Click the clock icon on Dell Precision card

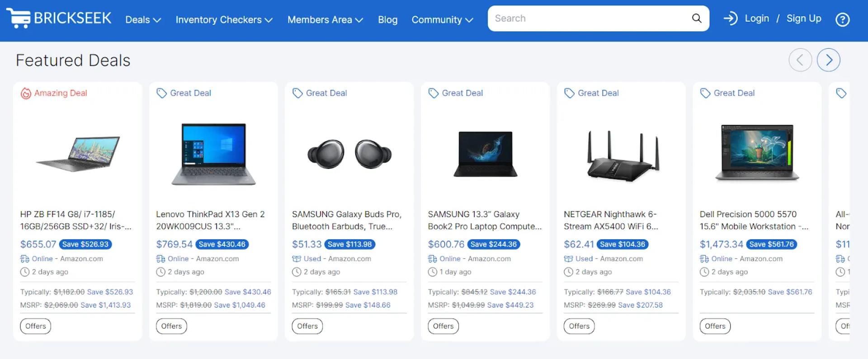pos(704,272)
